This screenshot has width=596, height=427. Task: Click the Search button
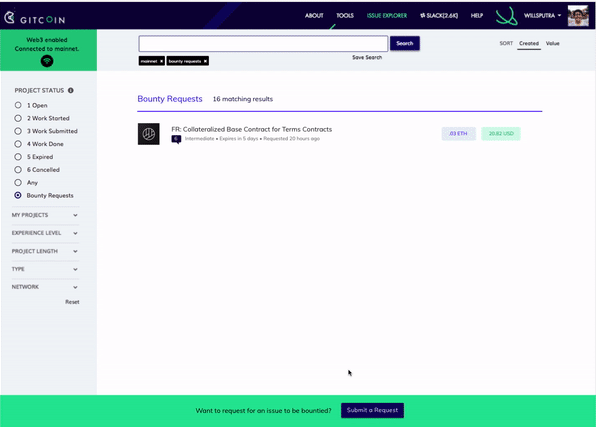(405, 43)
